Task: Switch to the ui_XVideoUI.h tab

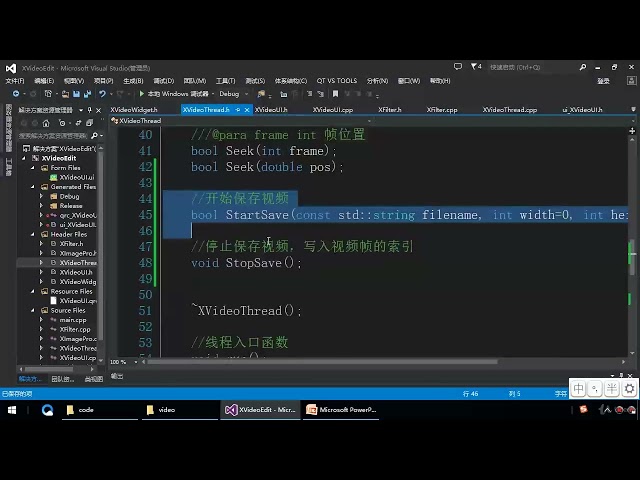Action: (x=582, y=110)
